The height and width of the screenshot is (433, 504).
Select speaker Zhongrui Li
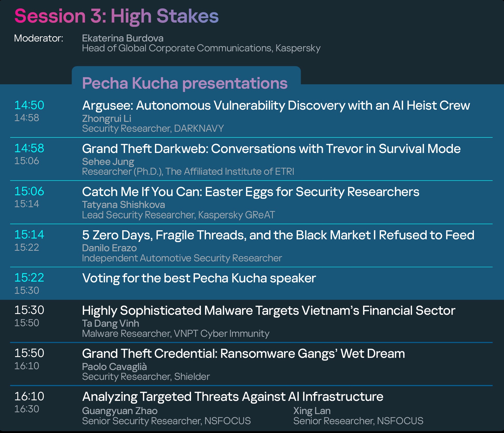tap(107, 118)
